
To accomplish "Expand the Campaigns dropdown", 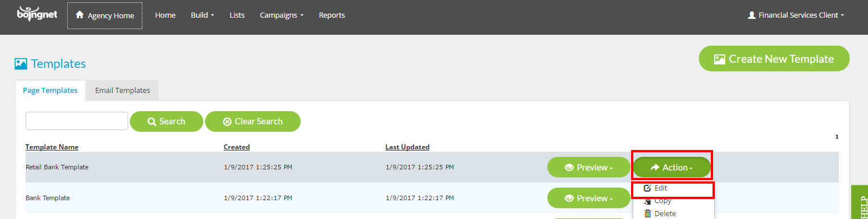I will coord(281,15).
